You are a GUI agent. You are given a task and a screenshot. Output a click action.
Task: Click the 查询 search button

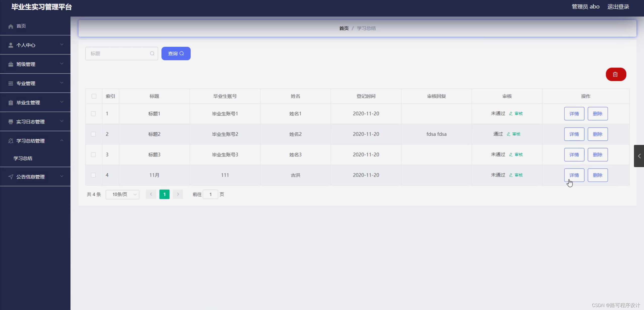coord(176,53)
